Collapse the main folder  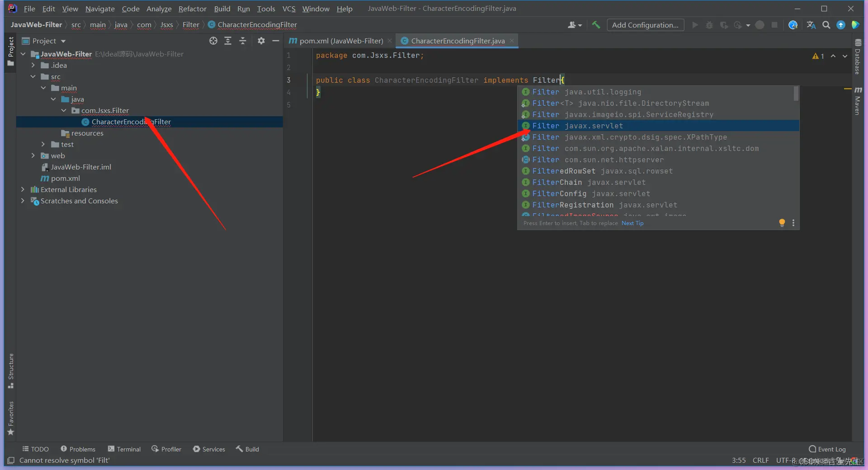(43, 88)
